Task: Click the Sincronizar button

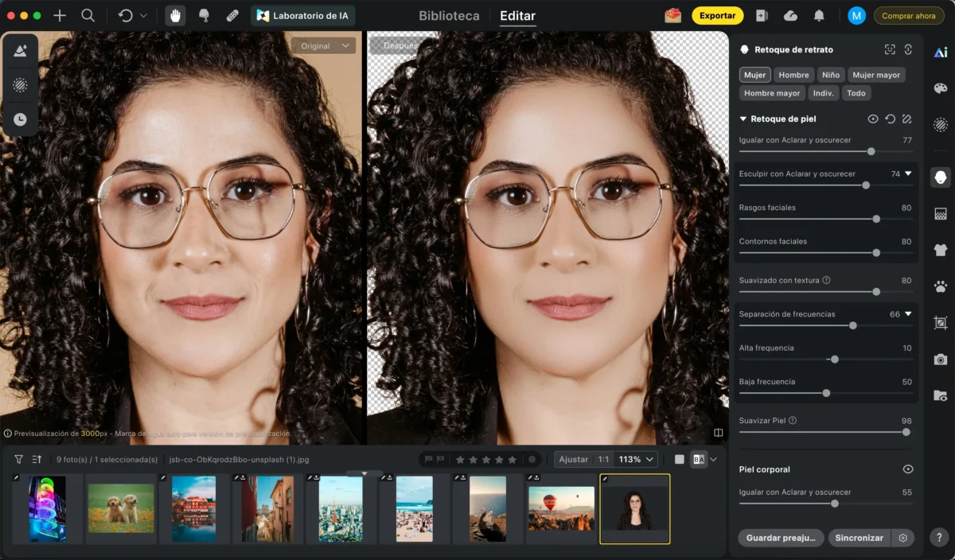Action: [859, 538]
